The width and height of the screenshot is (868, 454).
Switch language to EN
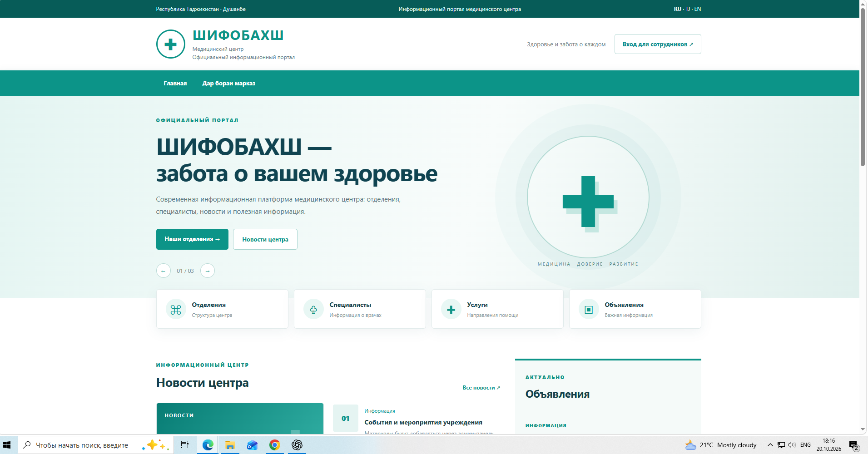click(698, 9)
